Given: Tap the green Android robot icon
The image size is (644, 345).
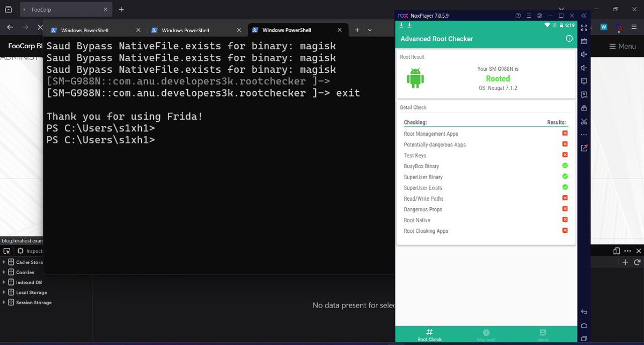Looking at the screenshot, I should point(415,78).
